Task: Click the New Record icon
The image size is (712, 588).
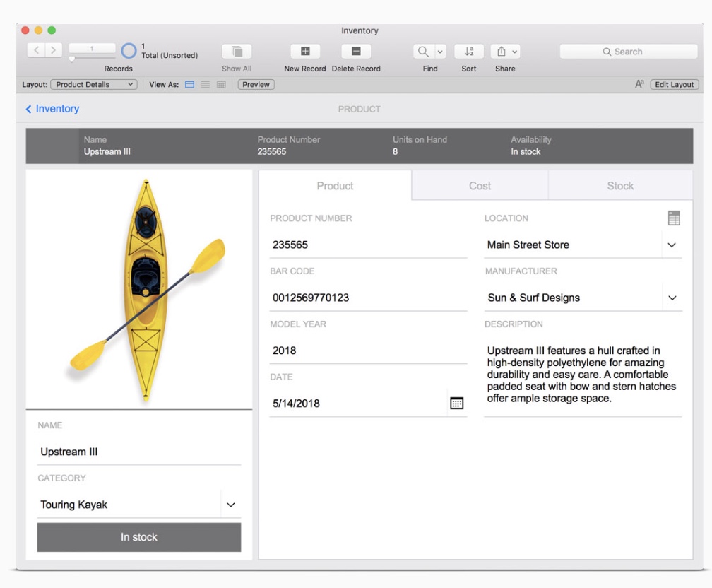Action: pyautogui.click(x=305, y=52)
